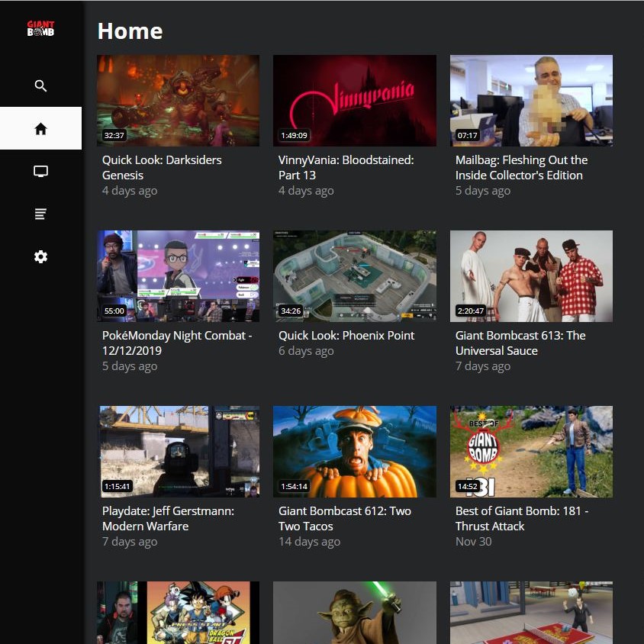The image size is (644, 644).
Task: Click title 'Quick Look: Darksiders Genesis'
Action: [x=162, y=168]
